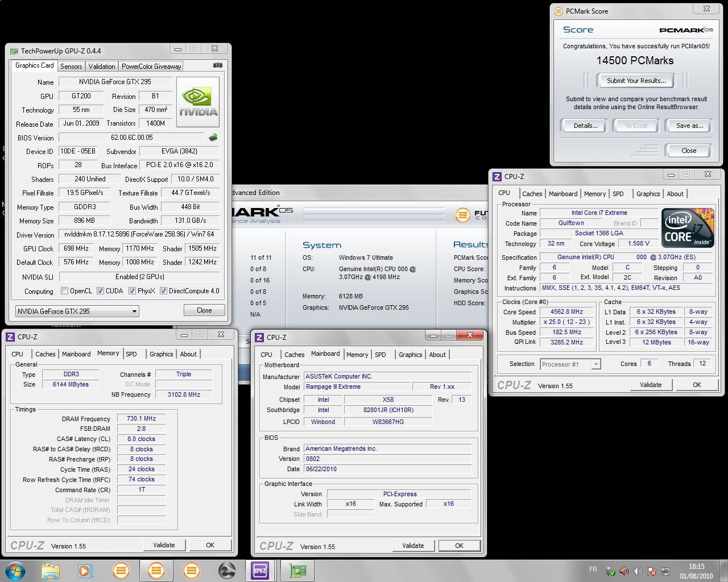Click the motherboard model Rampage III Extreme

tap(357, 387)
